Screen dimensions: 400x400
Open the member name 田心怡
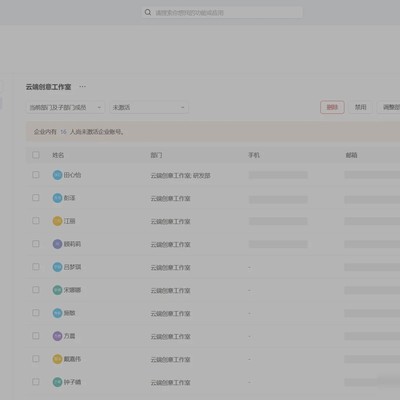coord(72,175)
